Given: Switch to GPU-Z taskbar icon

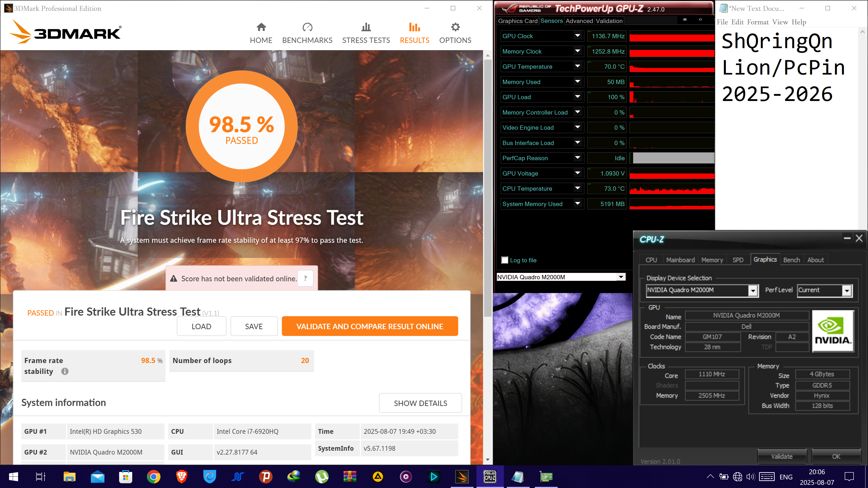Looking at the screenshot, I should pyautogui.click(x=546, y=476).
